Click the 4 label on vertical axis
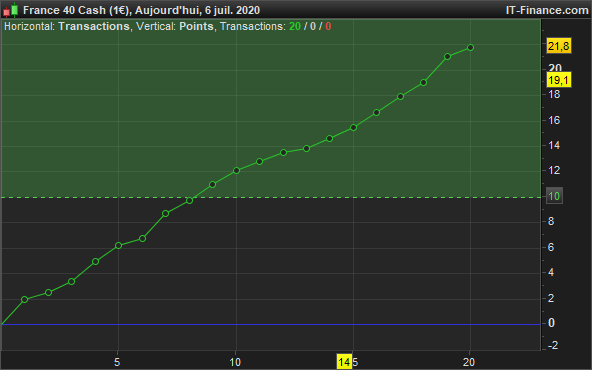The image size is (592, 370). (551, 272)
